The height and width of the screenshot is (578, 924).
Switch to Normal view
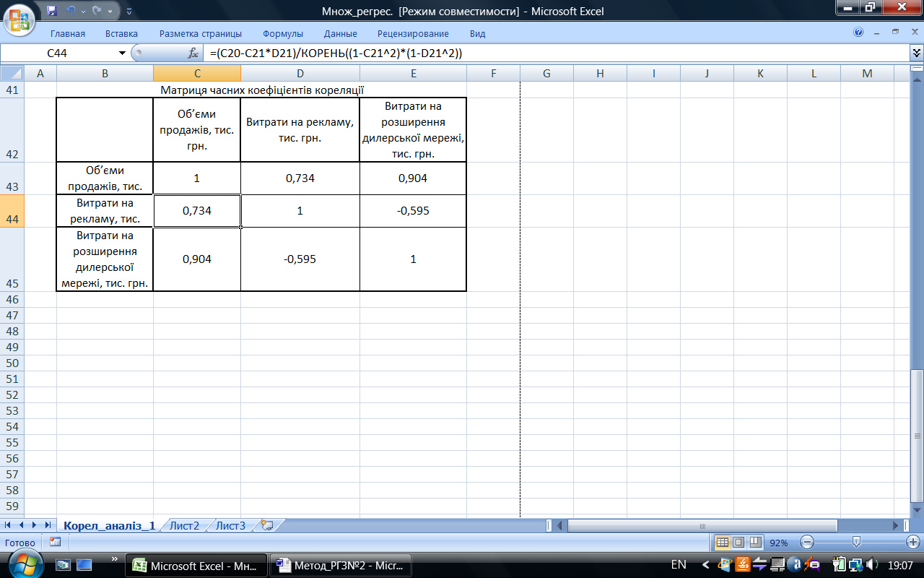(x=722, y=542)
